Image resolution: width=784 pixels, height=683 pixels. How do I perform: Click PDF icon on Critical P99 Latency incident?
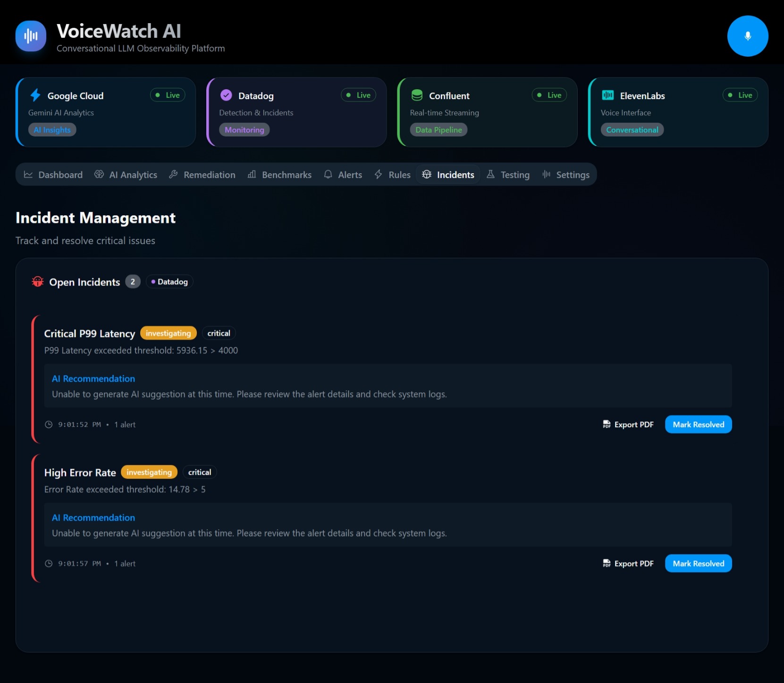point(607,425)
